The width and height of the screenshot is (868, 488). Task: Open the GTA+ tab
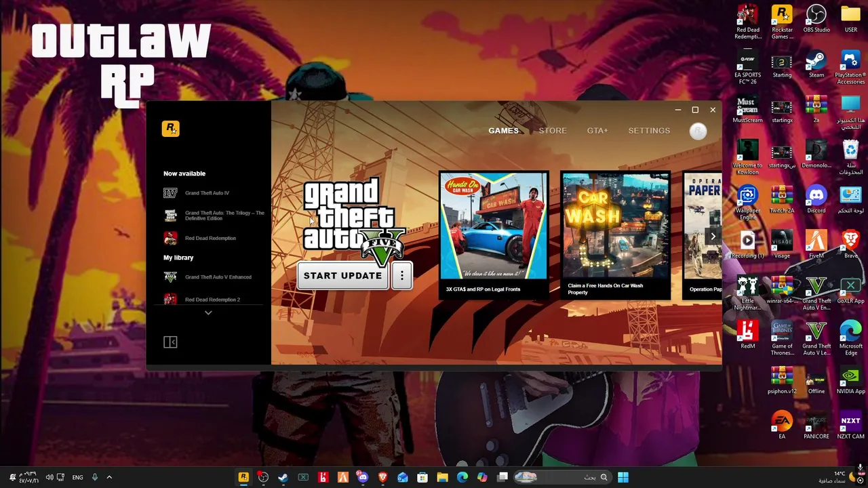(x=597, y=131)
